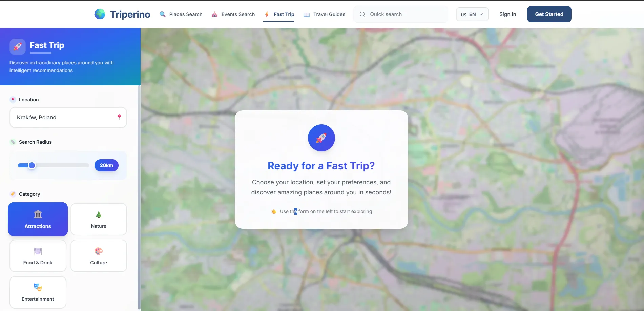This screenshot has height=311, width=644.
Task: Click the Travel Guides book icon
Action: point(307,15)
